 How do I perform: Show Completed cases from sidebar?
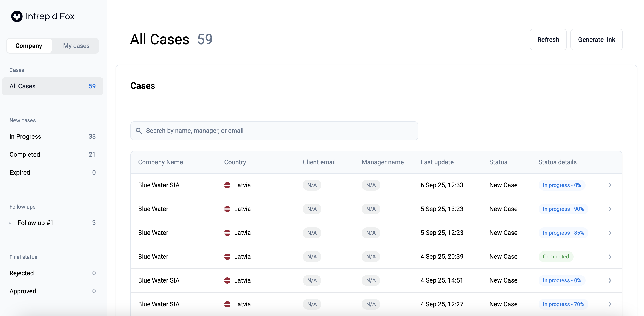[52, 154]
